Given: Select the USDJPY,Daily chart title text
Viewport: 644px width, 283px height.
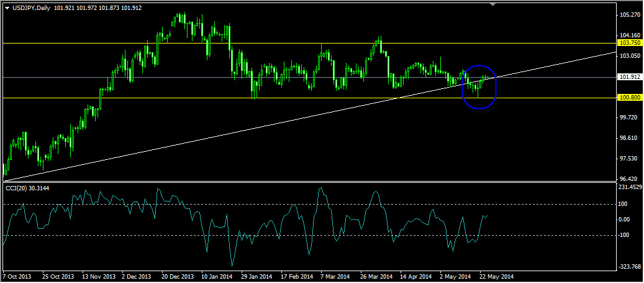Looking at the screenshot, I should 31,8.
